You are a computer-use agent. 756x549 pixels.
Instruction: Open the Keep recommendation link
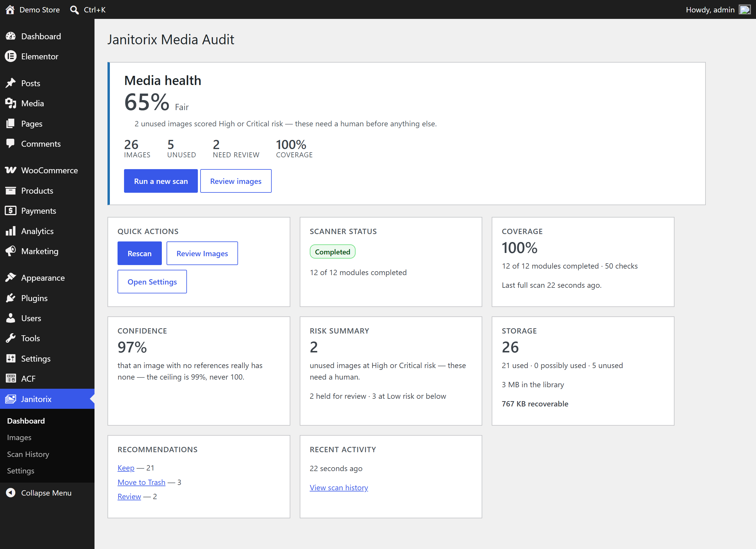[126, 468]
